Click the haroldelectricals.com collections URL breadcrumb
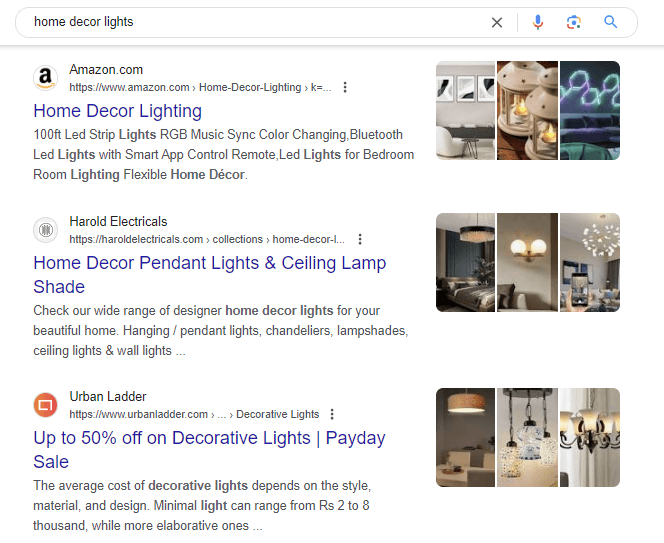The width and height of the screenshot is (664, 543). [207, 239]
